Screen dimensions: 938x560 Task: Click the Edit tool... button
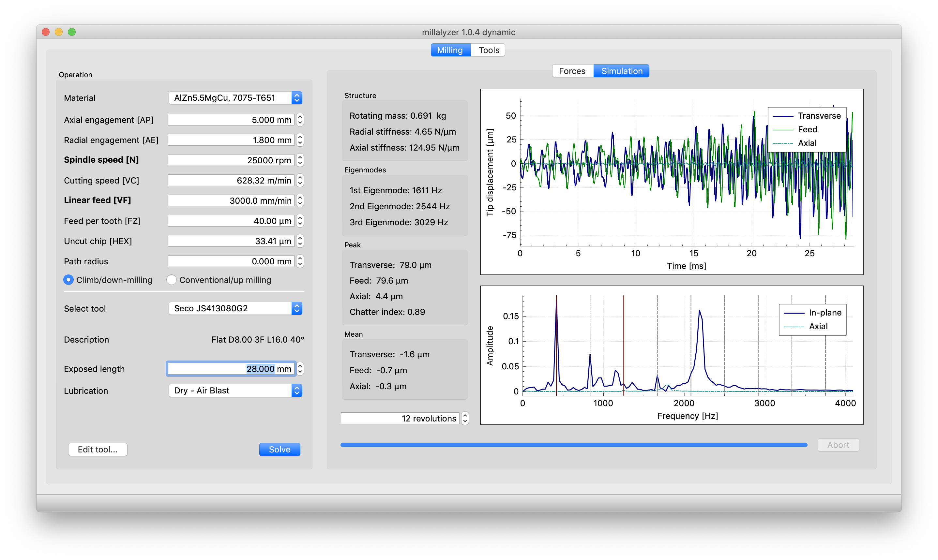[98, 449]
